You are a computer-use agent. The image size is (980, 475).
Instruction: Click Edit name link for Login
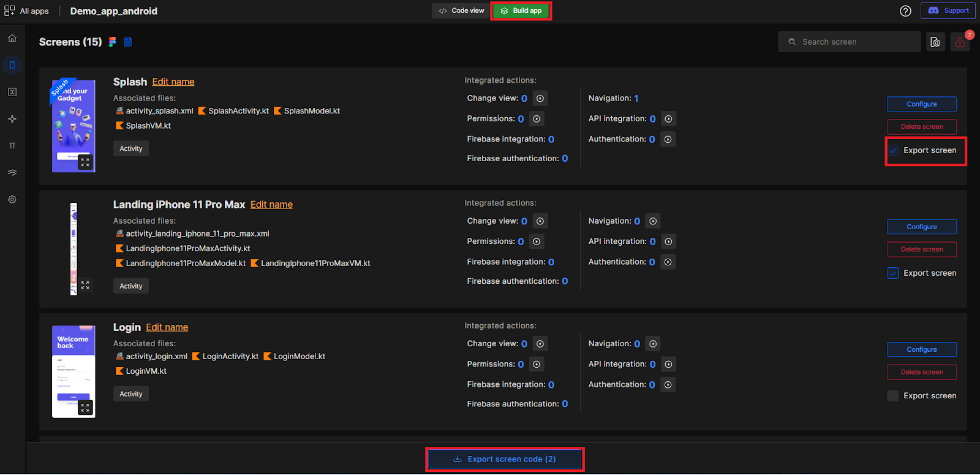point(167,327)
